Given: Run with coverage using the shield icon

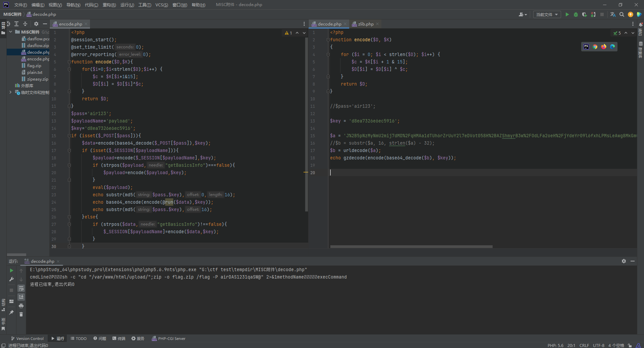Looking at the screenshot, I should click(585, 14).
